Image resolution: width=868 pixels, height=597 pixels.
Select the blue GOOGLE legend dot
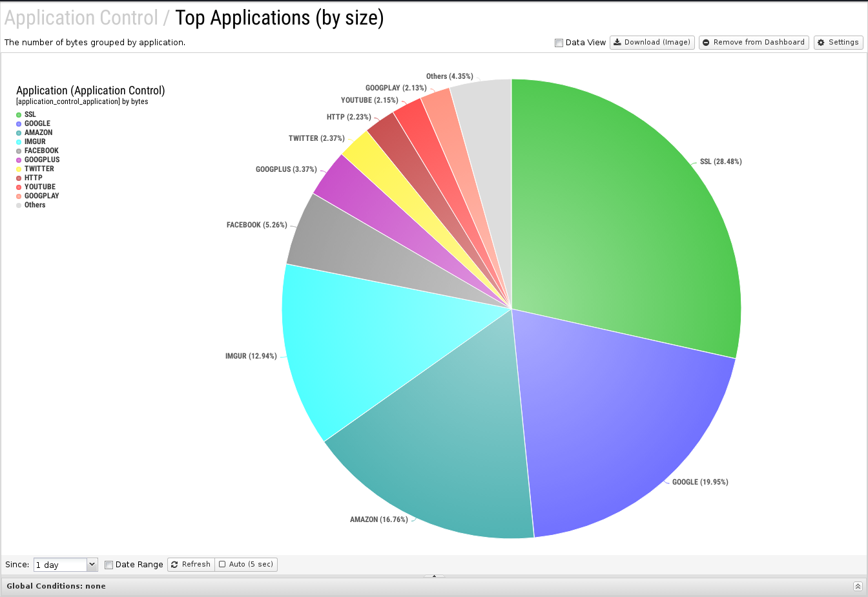pyautogui.click(x=19, y=123)
